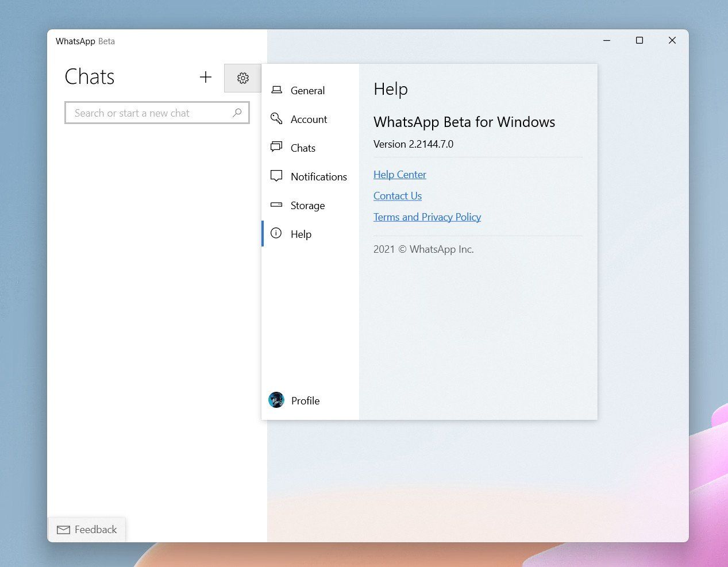728x567 pixels.
Task: Click the WhatsApp Beta window title
Action: (85, 41)
